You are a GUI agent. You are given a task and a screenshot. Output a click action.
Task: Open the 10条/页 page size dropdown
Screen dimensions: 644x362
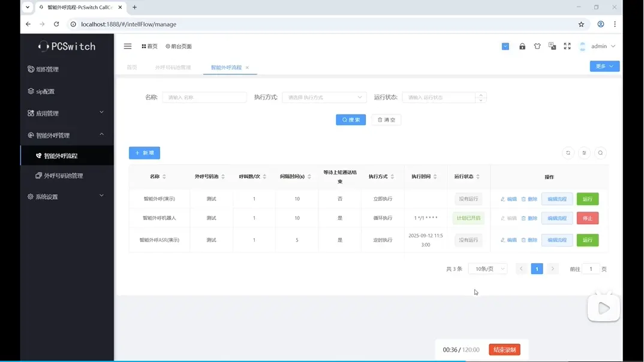click(x=487, y=269)
